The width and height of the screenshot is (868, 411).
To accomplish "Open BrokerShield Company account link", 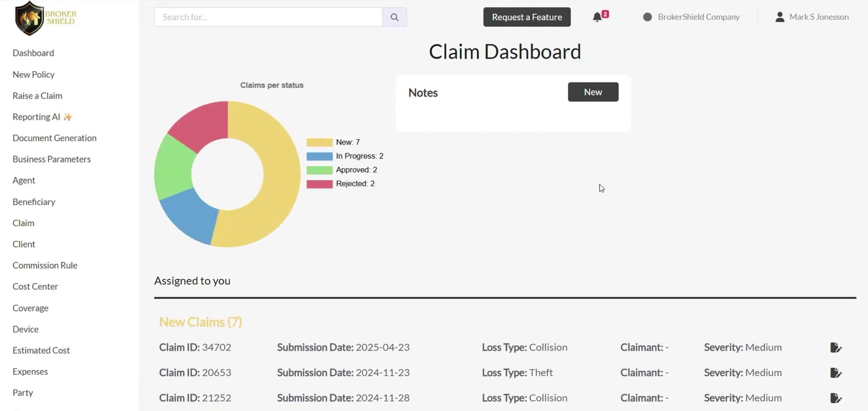I will (x=699, y=17).
